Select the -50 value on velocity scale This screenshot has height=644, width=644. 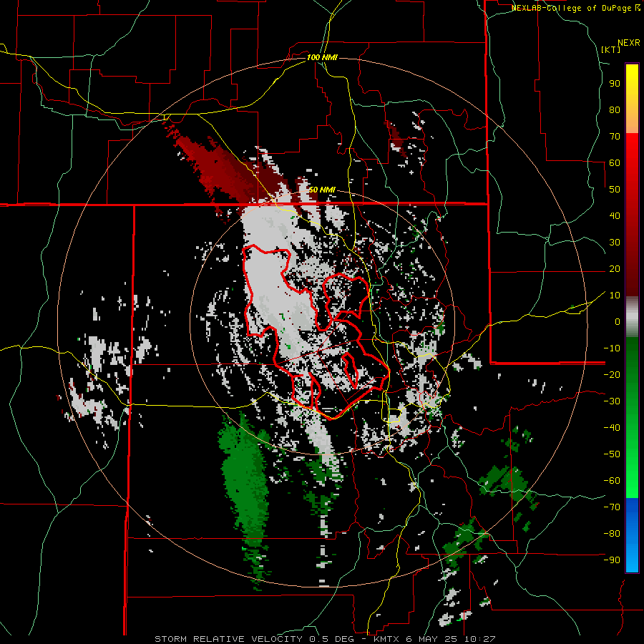(x=613, y=454)
